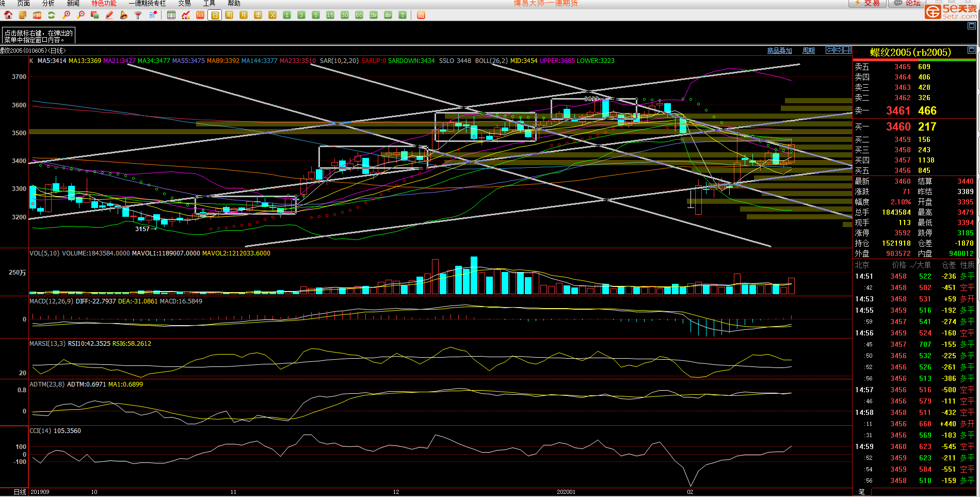This screenshot has width=980, height=497.
Task: Click the alert bell icon
Action: pyautogui.click(x=124, y=15)
